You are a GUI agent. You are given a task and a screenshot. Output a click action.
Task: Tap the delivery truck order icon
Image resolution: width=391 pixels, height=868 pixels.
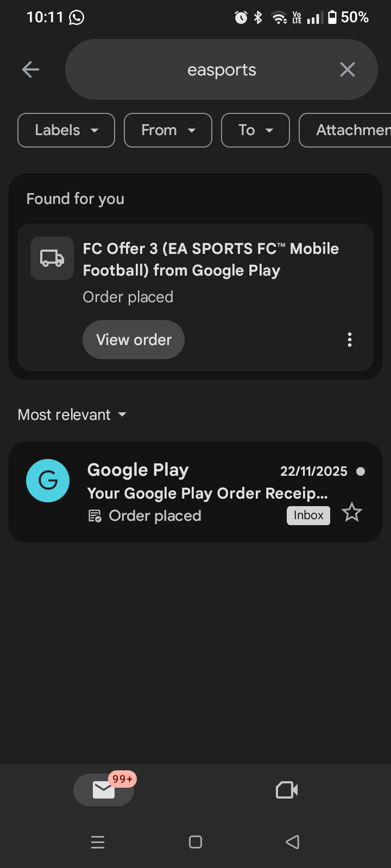point(52,258)
